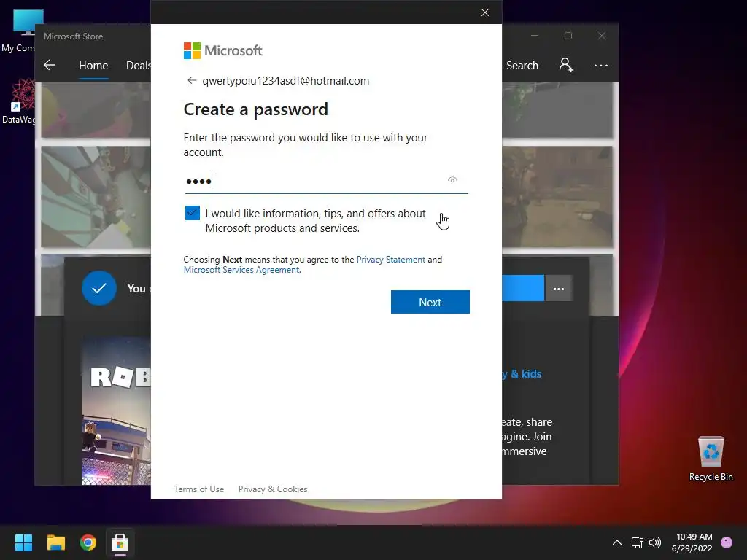Viewport: 747px width, 560px height.
Task: Go back in Microsoft Store window
Action: [x=50, y=65]
